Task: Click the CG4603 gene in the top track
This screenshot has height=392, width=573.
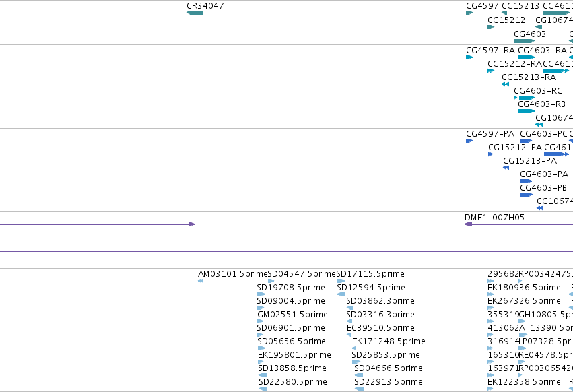Action: click(524, 41)
